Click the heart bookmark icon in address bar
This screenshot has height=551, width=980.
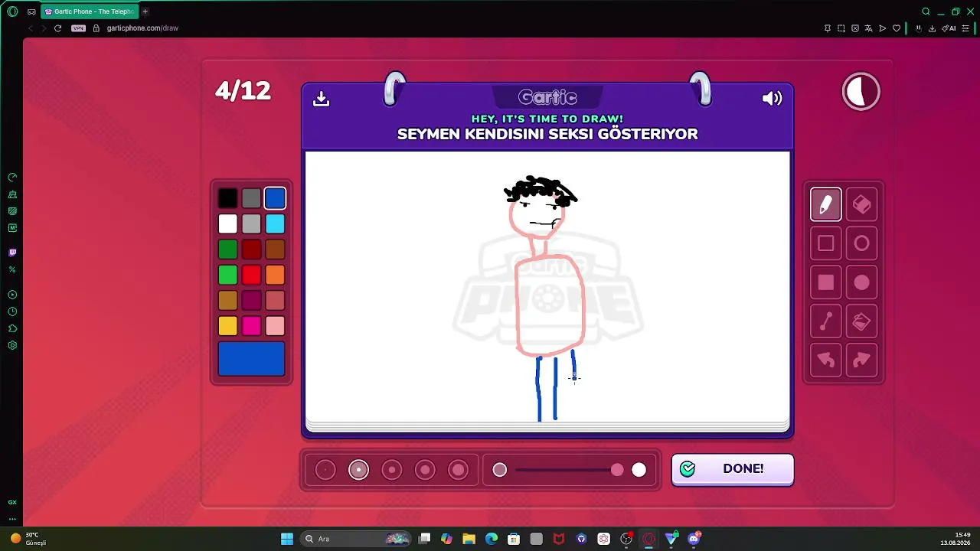tap(897, 28)
